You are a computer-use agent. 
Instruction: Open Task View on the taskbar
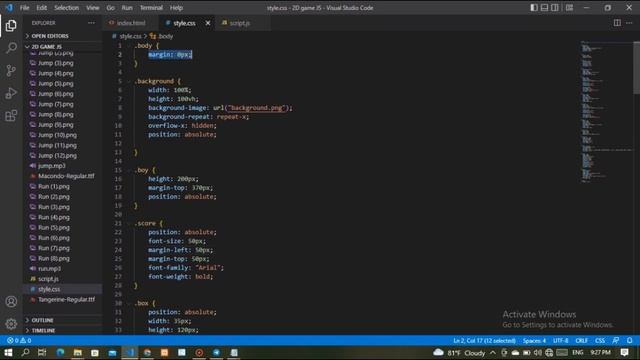pos(42,352)
